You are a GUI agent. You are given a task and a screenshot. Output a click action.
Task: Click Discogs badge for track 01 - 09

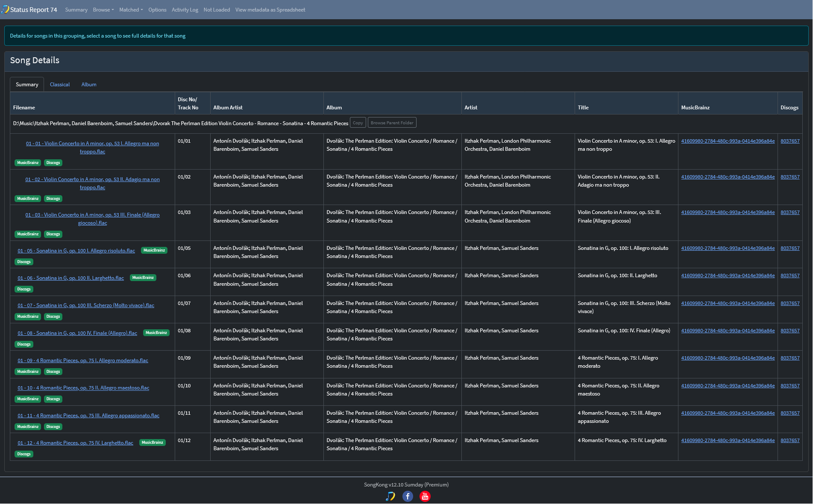point(53,372)
